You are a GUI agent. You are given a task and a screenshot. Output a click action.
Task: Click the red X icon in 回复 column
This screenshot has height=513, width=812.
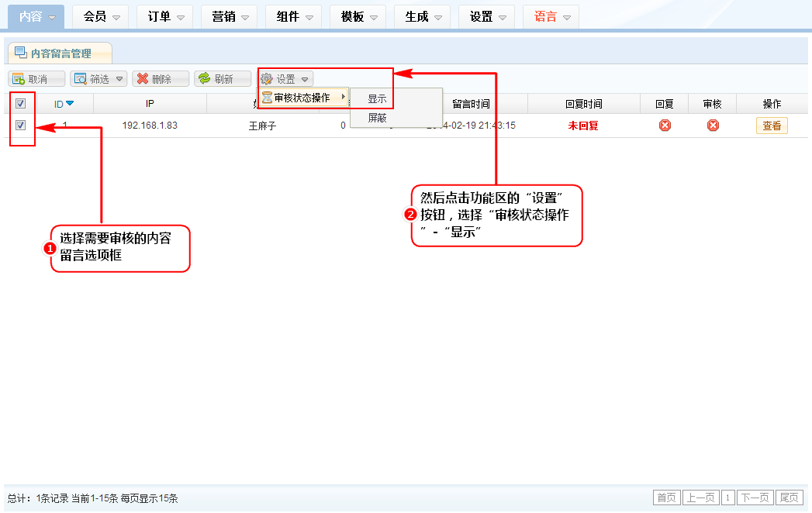click(665, 126)
